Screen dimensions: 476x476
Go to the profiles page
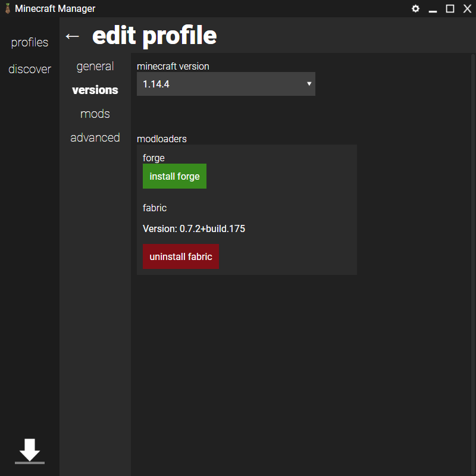pyautogui.click(x=29, y=42)
